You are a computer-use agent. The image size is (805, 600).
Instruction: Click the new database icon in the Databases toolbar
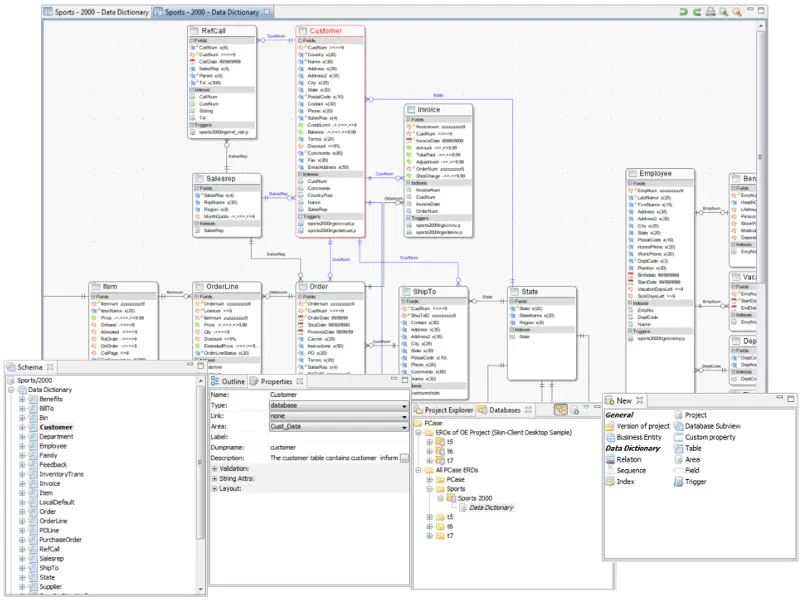click(575, 410)
